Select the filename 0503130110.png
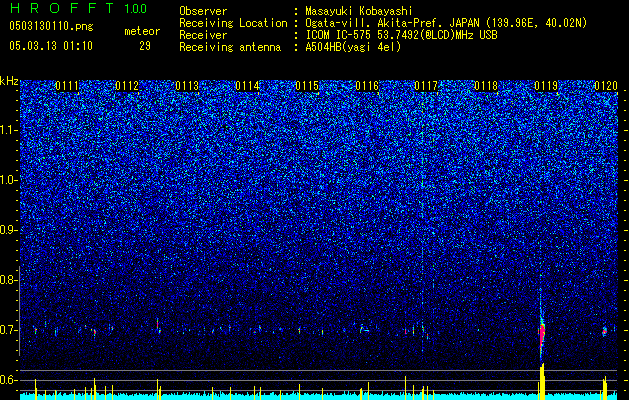This screenshot has height=400, width=629. 51,27
